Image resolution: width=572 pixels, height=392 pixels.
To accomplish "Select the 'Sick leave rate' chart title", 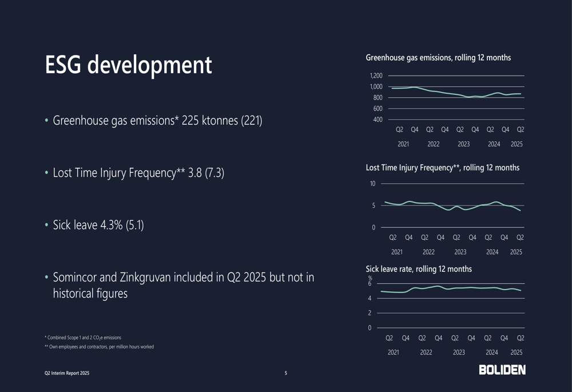I will click(419, 269).
